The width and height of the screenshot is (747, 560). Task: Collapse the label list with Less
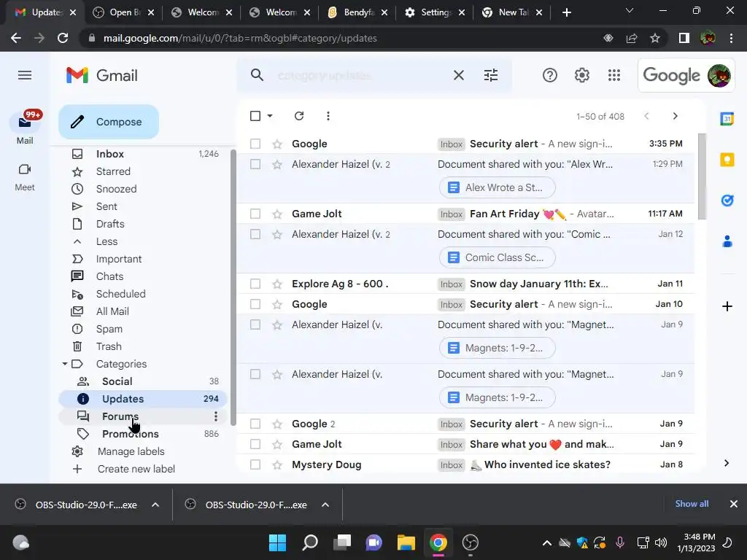pyautogui.click(x=107, y=241)
